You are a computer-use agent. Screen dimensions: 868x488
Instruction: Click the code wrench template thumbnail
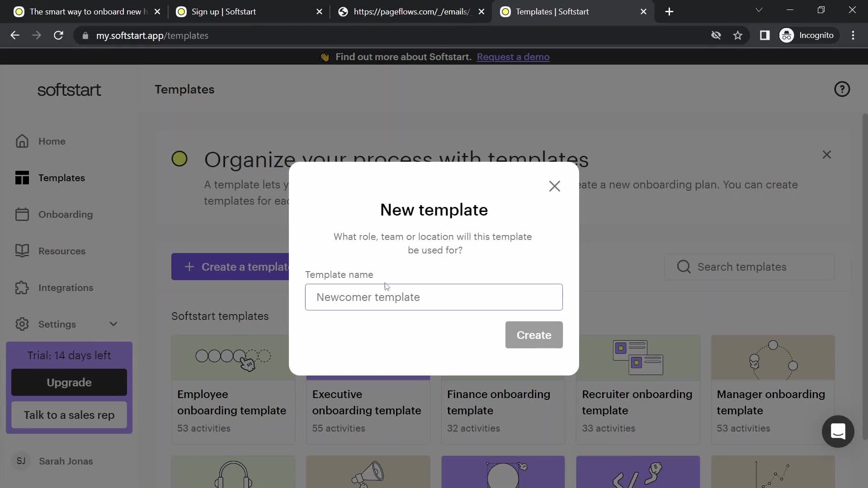click(x=638, y=472)
